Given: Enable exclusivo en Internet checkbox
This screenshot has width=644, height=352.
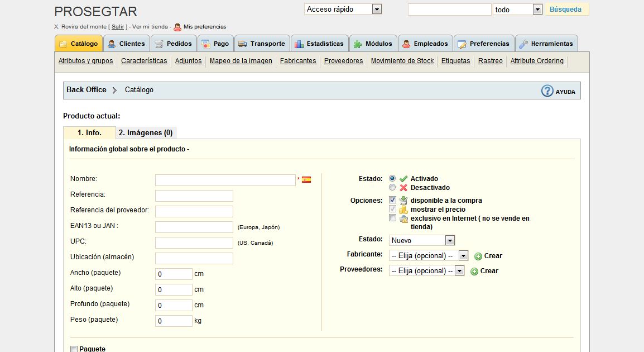Looking at the screenshot, I should pyautogui.click(x=393, y=218).
